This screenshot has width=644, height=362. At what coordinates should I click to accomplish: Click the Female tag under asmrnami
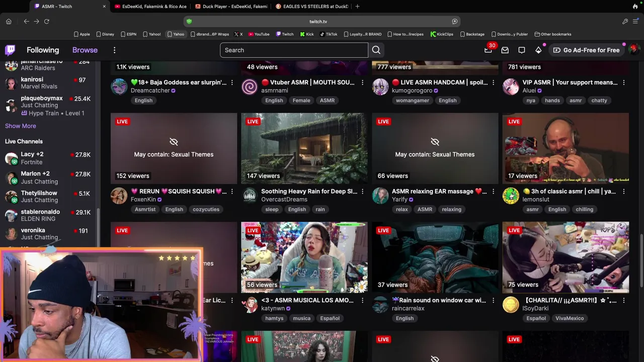click(x=301, y=100)
